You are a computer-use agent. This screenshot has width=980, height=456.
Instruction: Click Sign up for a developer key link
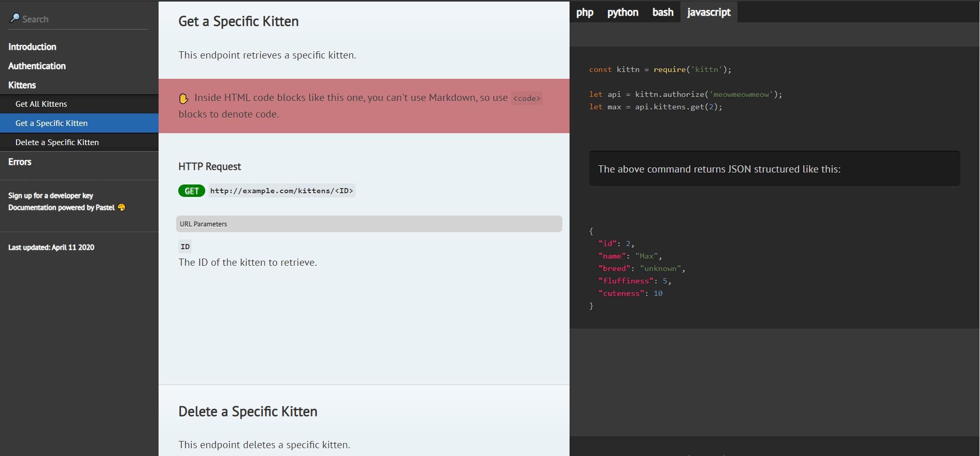pyautogui.click(x=51, y=195)
